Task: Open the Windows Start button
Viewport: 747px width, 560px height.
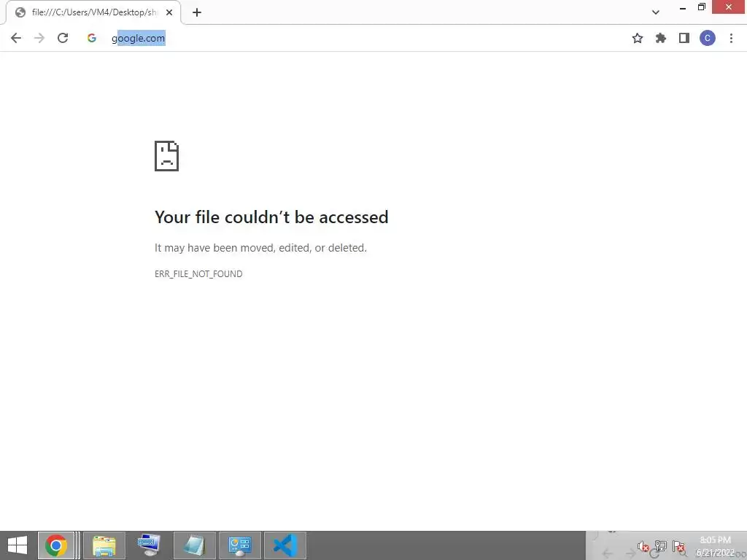Action: pyautogui.click(x=18, y=545)
